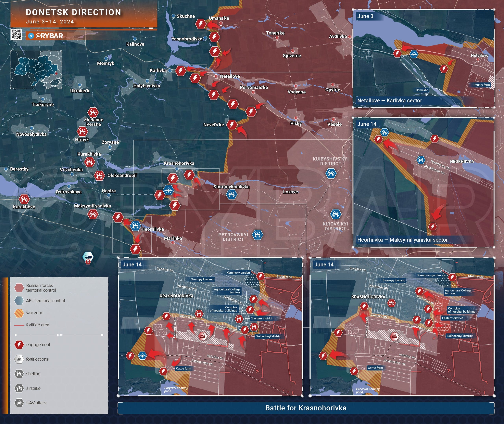
Task: Open the Heorhiivka — Maksymil'yanivka sector inset map
Action: click(x=423, y=182)
